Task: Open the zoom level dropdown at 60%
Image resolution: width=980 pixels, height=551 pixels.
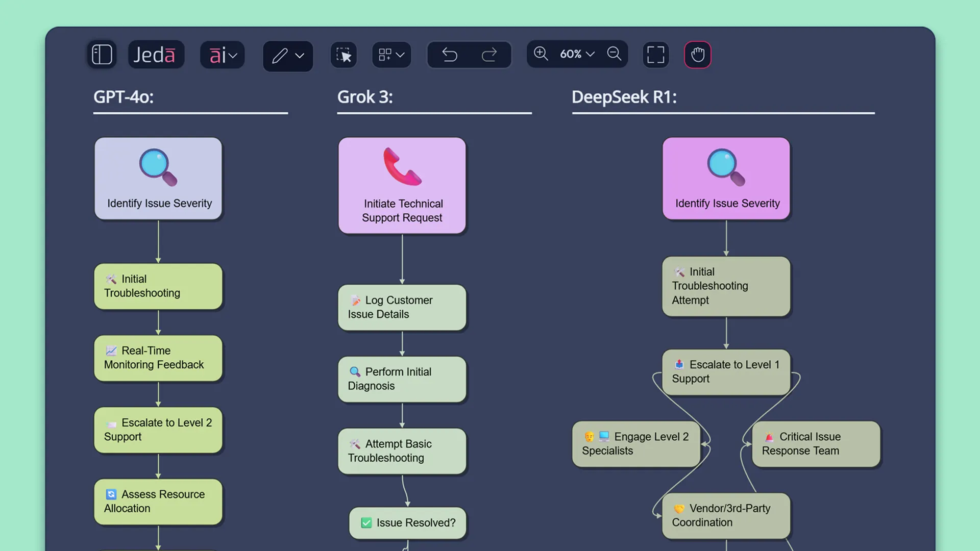Action: tap(576, 54)
